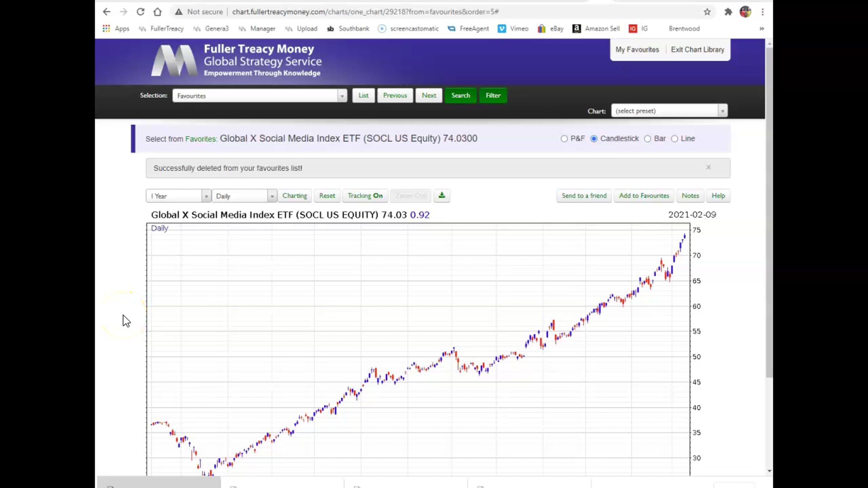Open the Chrome profile avatar
868x488 pixels.
745,12
